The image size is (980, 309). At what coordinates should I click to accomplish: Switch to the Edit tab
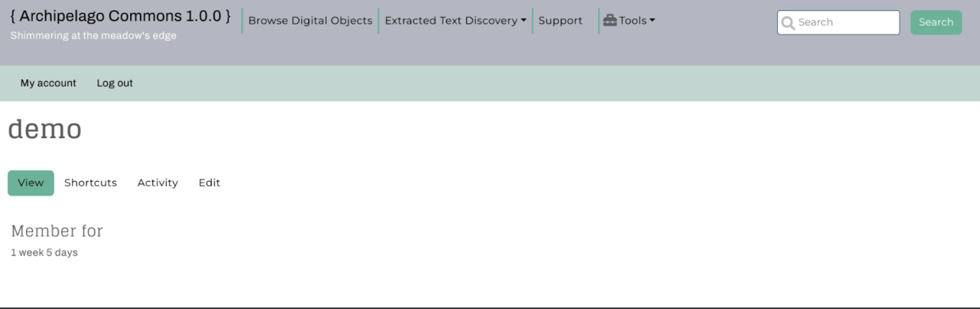(209, 182)
